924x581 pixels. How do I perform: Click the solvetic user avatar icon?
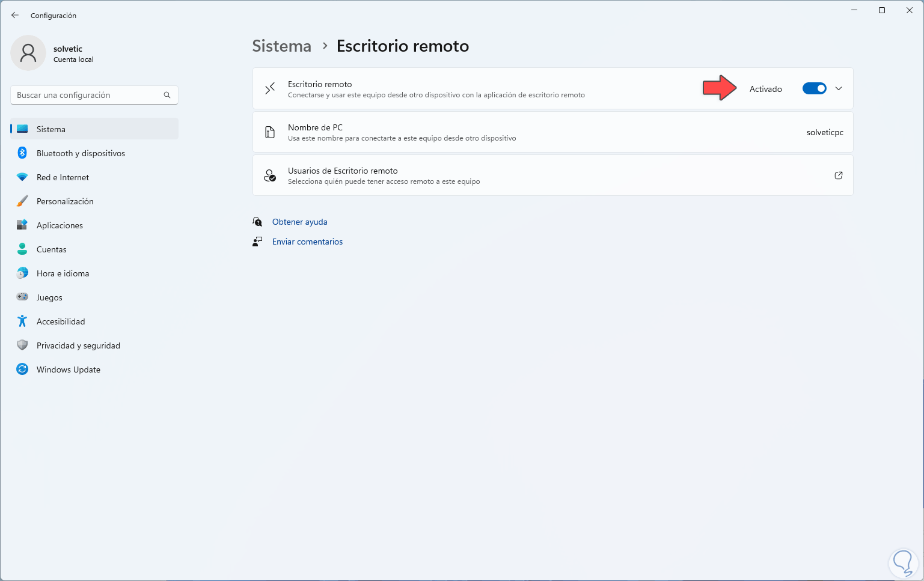click(x=28, y=53)
